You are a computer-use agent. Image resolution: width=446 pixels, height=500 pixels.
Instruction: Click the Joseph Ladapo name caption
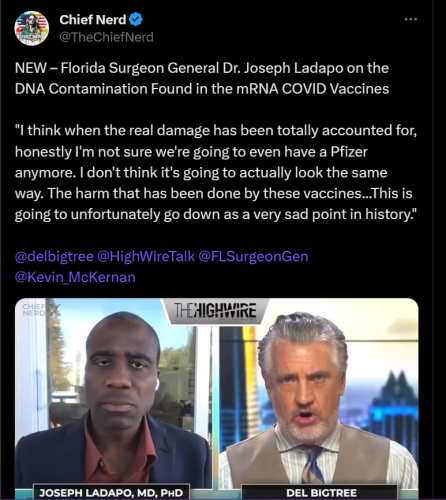pyautogui.click(x=111, y=493)
